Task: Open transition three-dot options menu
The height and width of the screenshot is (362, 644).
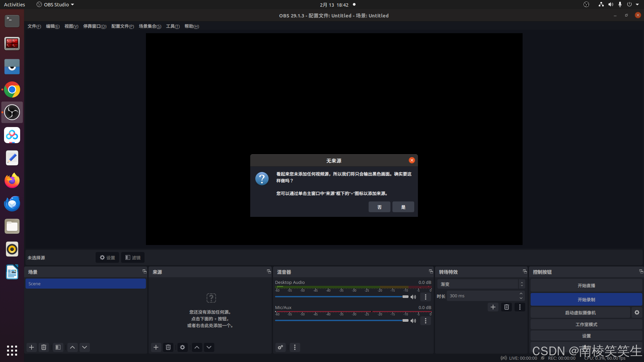Action: pyautogui.click(x=520, y=307)
